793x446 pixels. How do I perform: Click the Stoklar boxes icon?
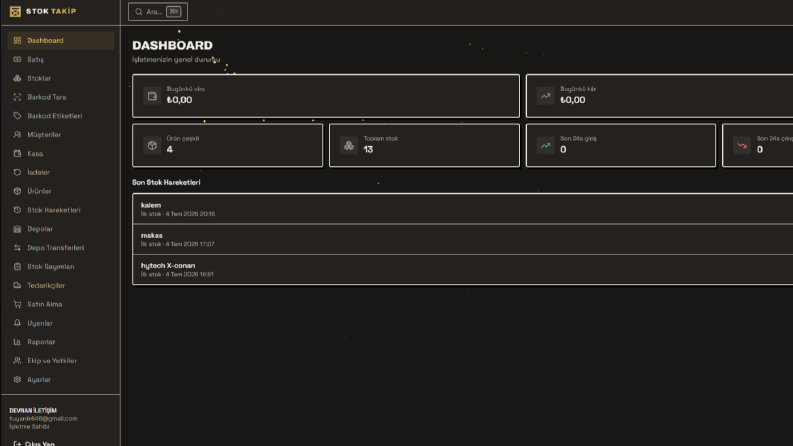17,78
